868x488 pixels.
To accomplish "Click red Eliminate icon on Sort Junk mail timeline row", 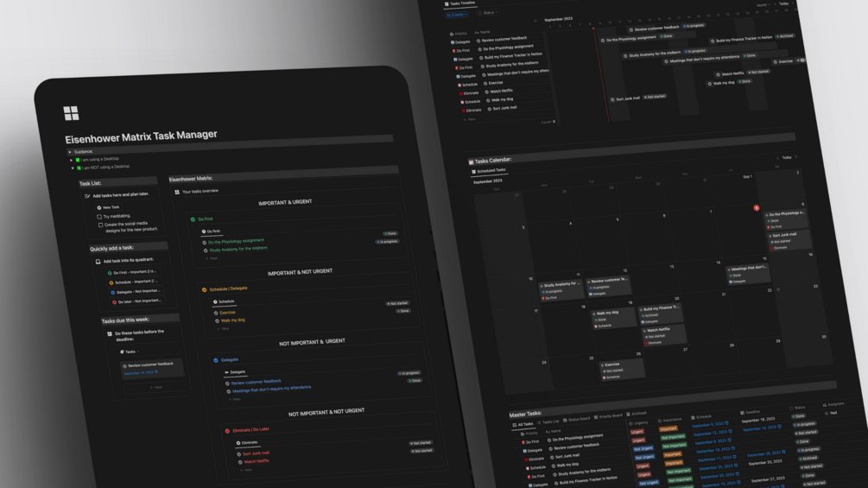I will click(x=463, y=111).
